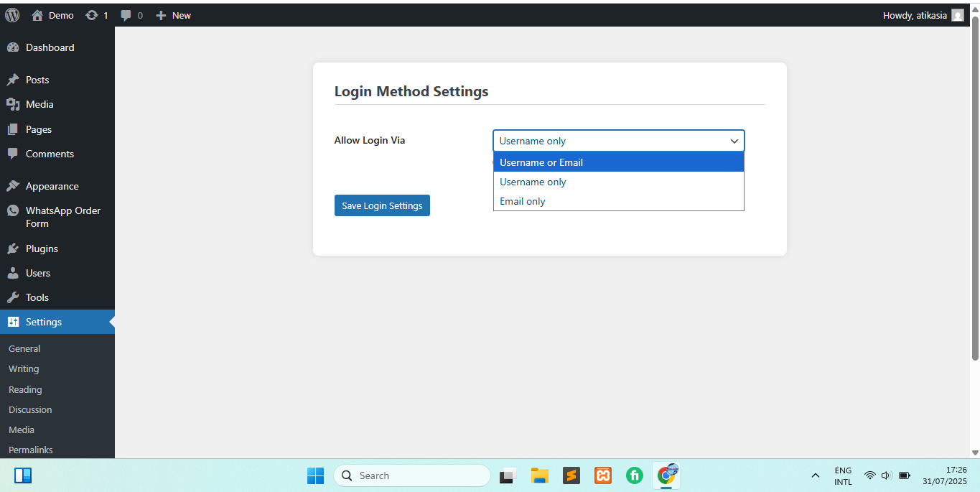980x492 pixels.
Task: Open the Demo site home icon
Action: (37, 15)
